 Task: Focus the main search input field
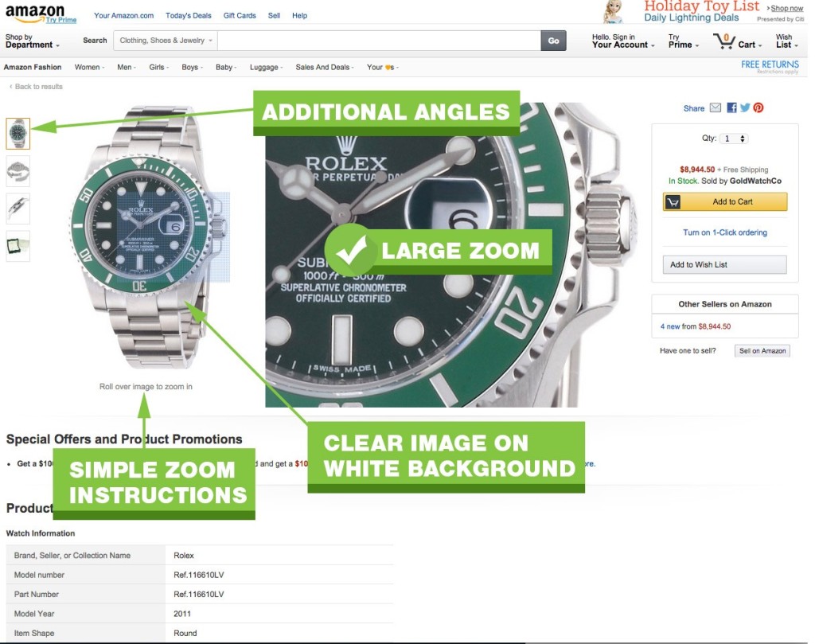(379, 41)
